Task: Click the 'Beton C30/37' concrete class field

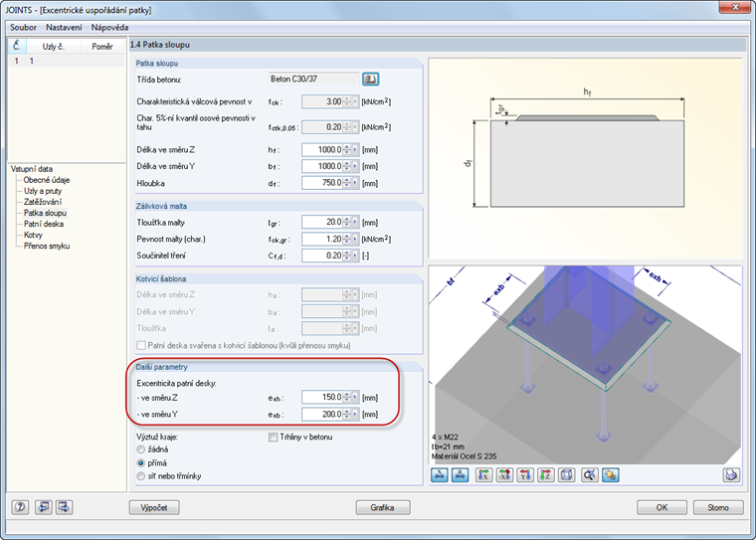Action: pyautogui.click(x=314, y=80)
